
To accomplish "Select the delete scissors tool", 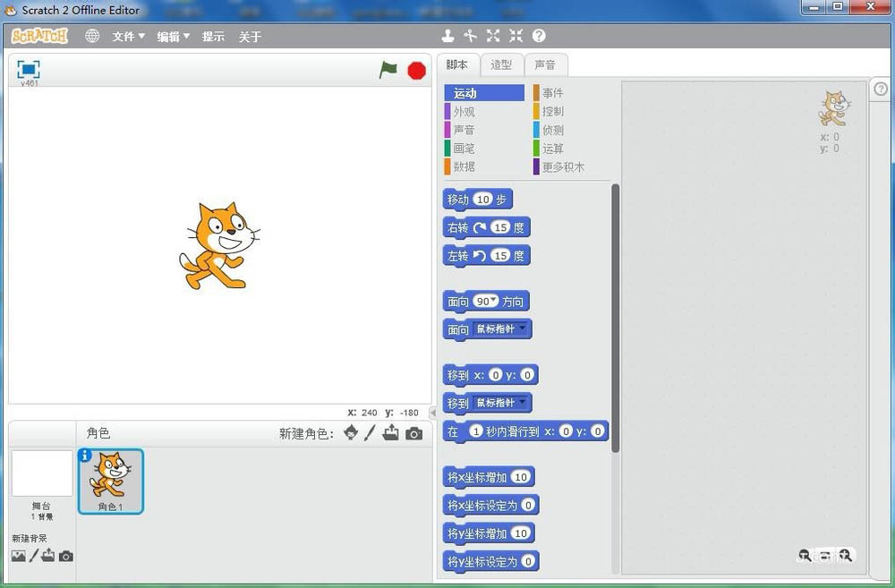I will tap(471, 36).
